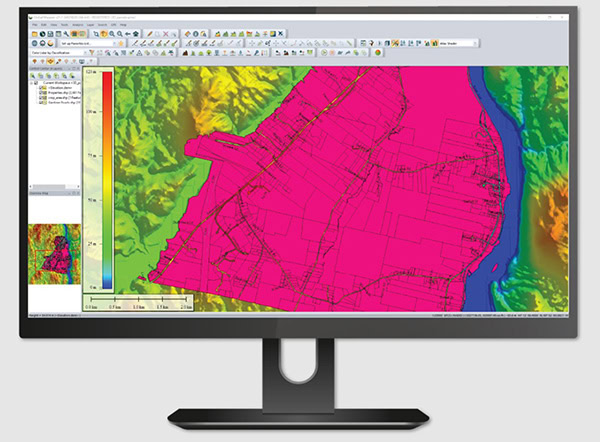
Task: Open the Color Lidar by Classification dropdown
Action: 59,53
